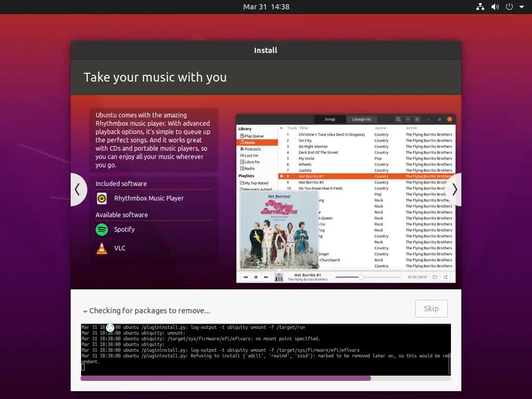Image resolution: width=532 pixels, height=399 pixels.
Task: Click the Flying Burrito Bros album cover
Action: click(279, 230)
